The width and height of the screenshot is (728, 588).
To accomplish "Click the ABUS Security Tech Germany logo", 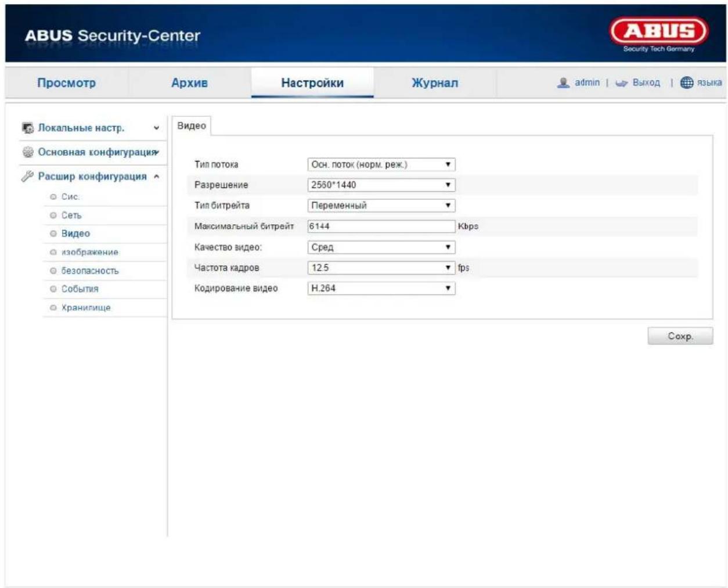I will click(659, 35).
